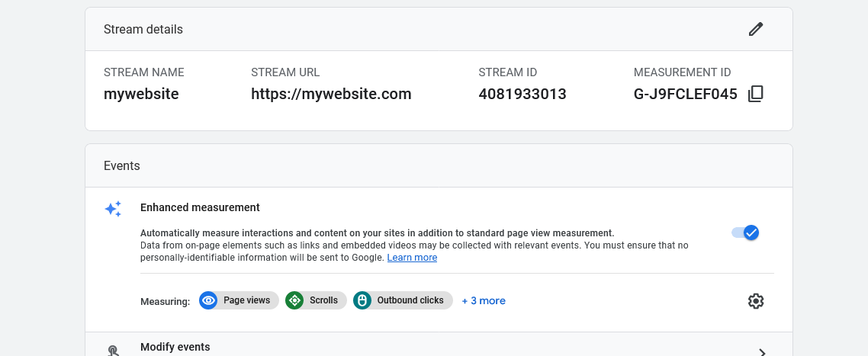Select the Outbound clicks chip
Screen dimensions: 868x356
click(x=403, y=300)
